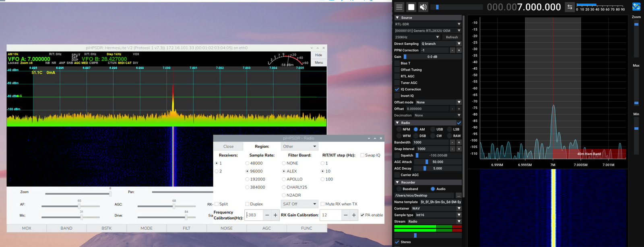This screenshot has width=644, height=247.
Task: Open the BAND menu in piHPSDR
Action: click(66, 228)
